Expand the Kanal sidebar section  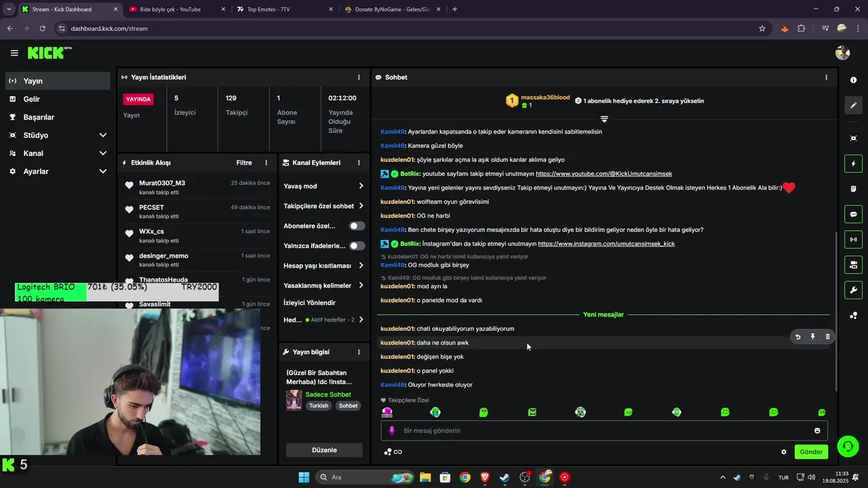(x=58, y=153)
